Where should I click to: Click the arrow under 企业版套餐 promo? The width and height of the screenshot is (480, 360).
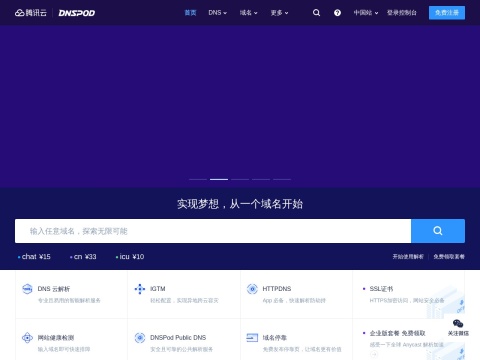pos(374,354)
